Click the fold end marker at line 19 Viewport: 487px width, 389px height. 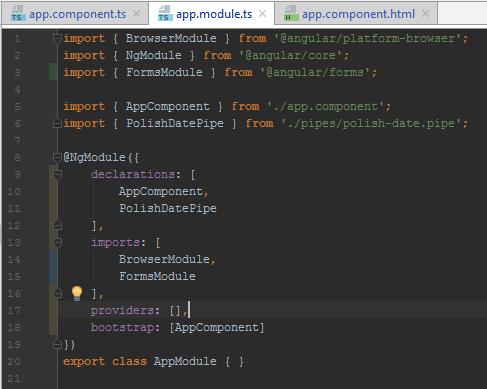point(57,344)
